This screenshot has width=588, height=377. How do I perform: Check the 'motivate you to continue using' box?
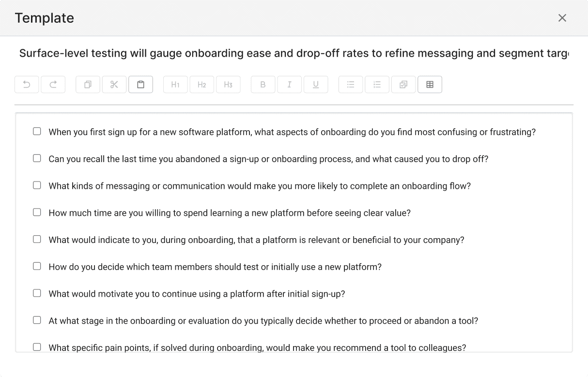click(x=37, y=293)
